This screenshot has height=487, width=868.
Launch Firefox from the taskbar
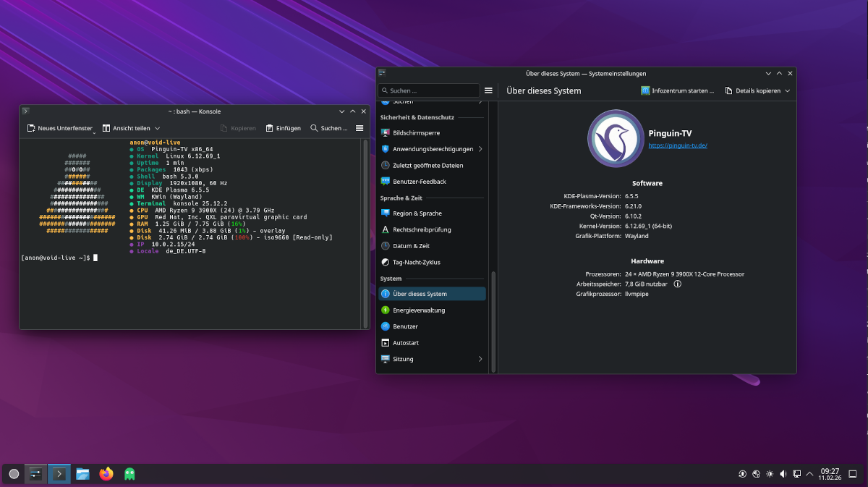click(106, 474)
